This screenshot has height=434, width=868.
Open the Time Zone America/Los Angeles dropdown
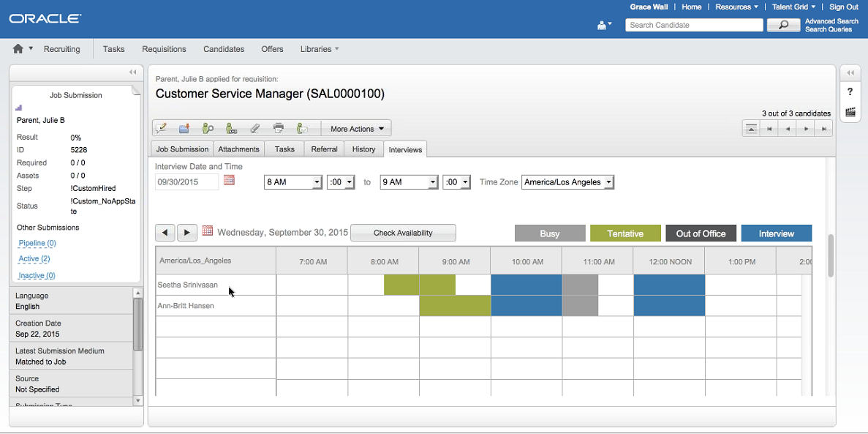tap(567, 182)
